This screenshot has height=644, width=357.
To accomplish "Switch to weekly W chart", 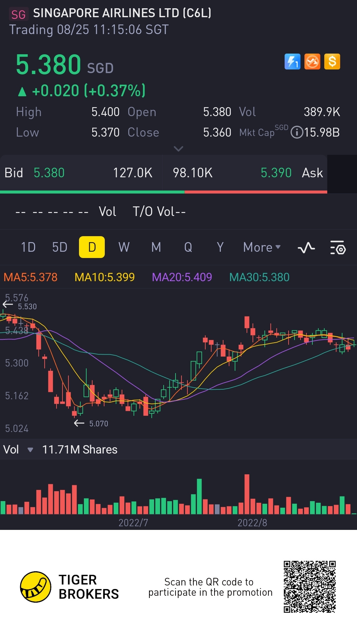I will pos(124,247).
